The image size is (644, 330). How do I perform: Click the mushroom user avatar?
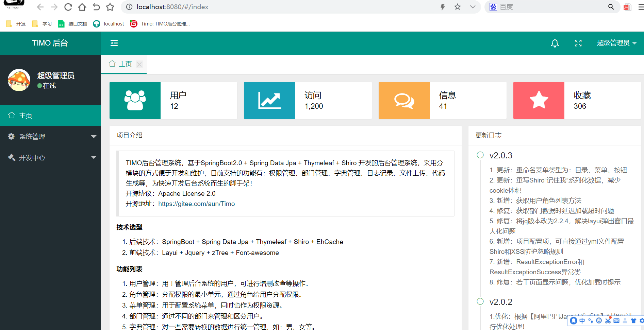tap(19, 80)
